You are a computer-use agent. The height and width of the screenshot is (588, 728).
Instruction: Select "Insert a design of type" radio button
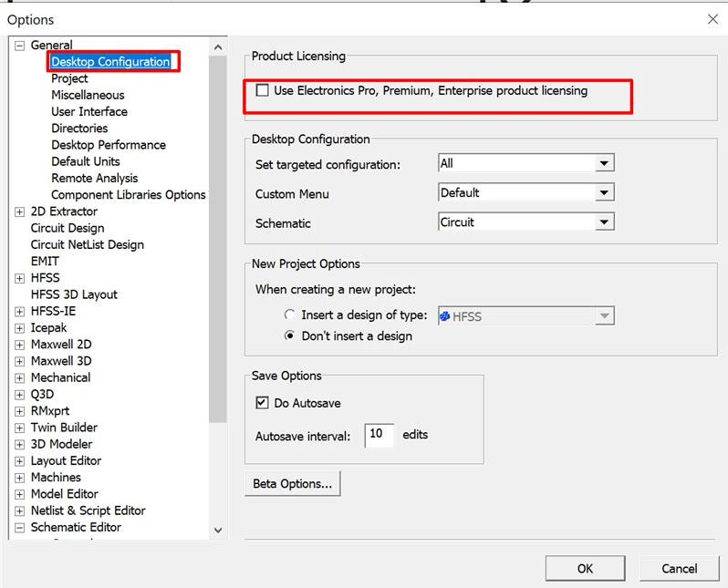[289, 315]
